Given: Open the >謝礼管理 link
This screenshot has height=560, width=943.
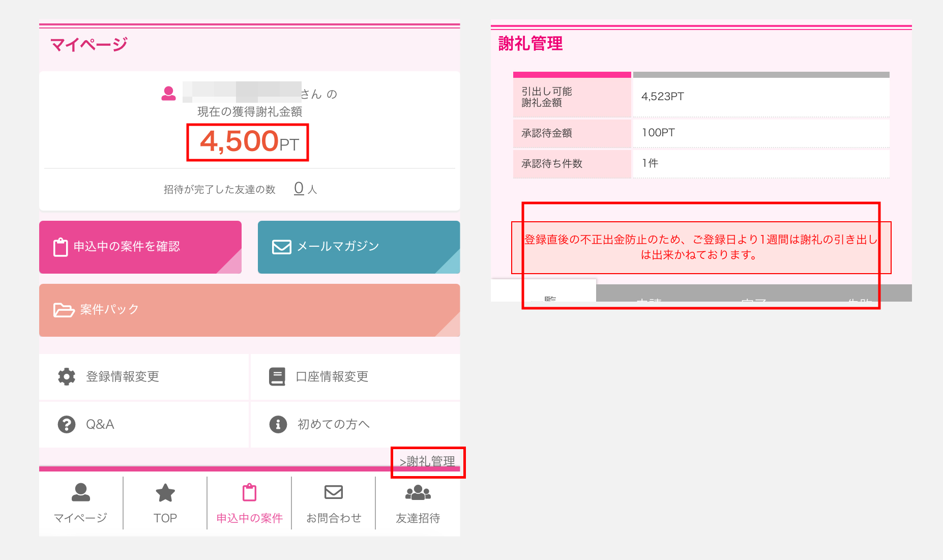Looking at the screenshot, I should tap(427, 461).
